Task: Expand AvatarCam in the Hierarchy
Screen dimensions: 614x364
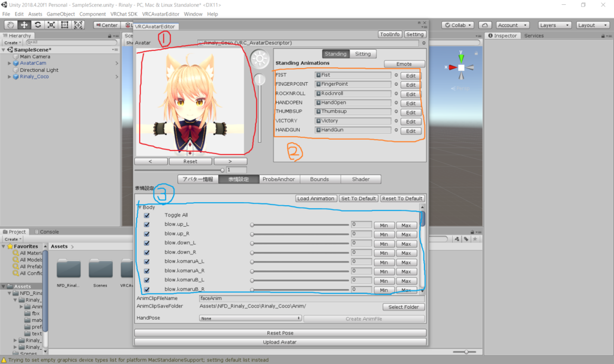Action: pyautogui.click(x=10, y=63)
